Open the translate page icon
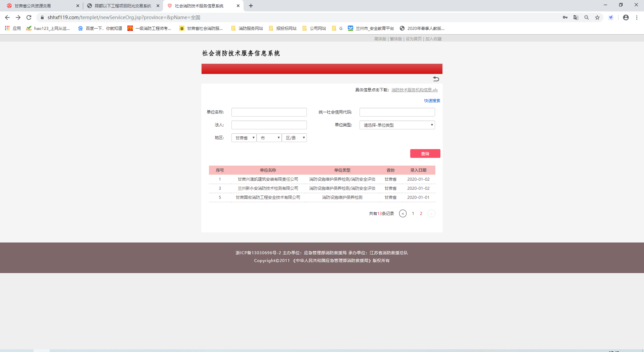This screenshot has height=352, width=644. coord(576,17)
